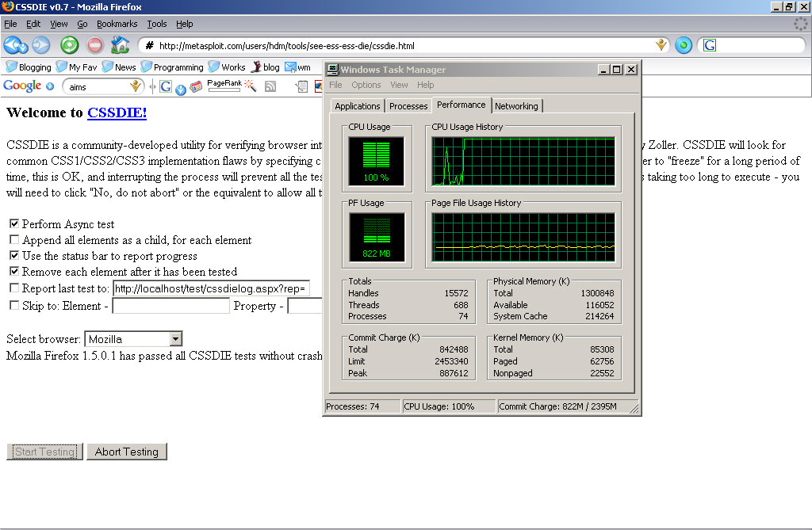Click the Task Manager title bar icon

[332, 70]
